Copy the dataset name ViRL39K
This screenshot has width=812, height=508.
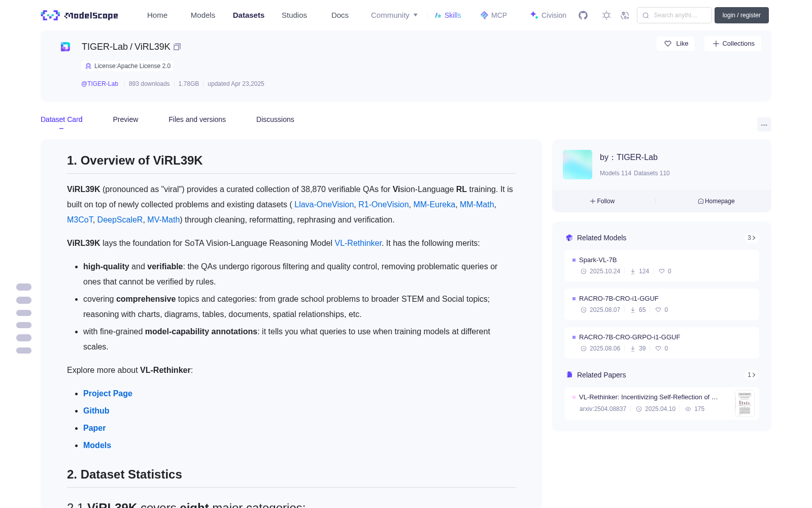point(177,47)
